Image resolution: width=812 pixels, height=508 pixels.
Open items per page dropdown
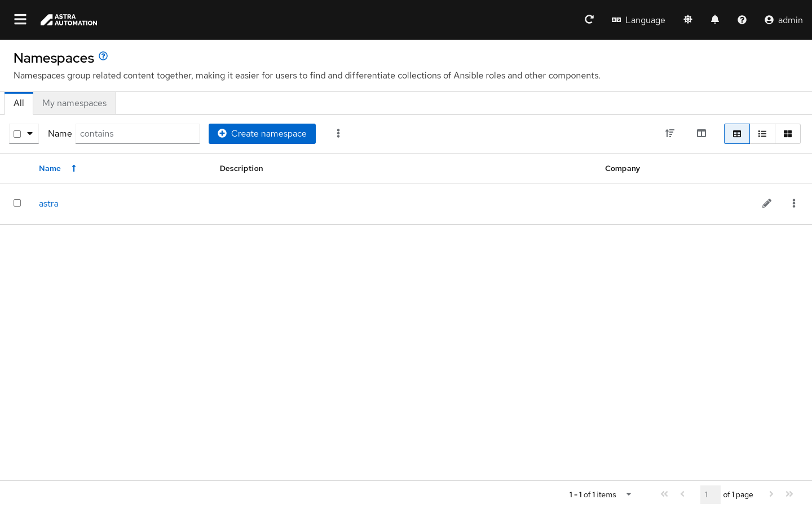tap(628, 494)
